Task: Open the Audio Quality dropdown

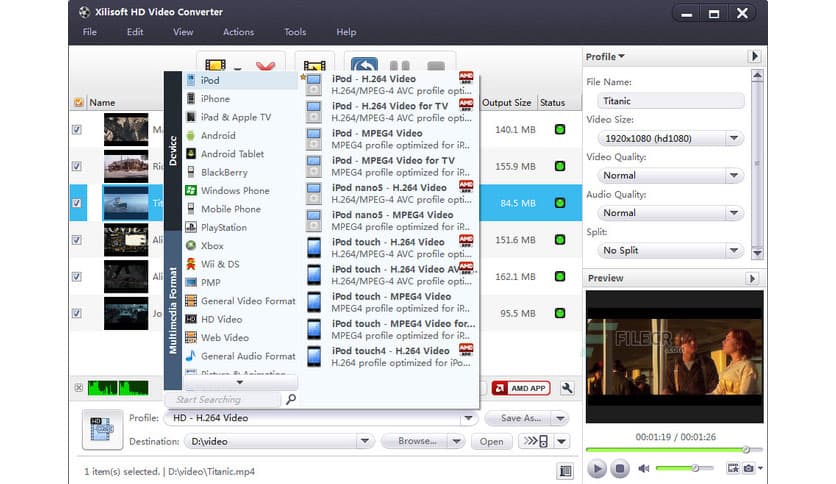Action: point(734,213)
